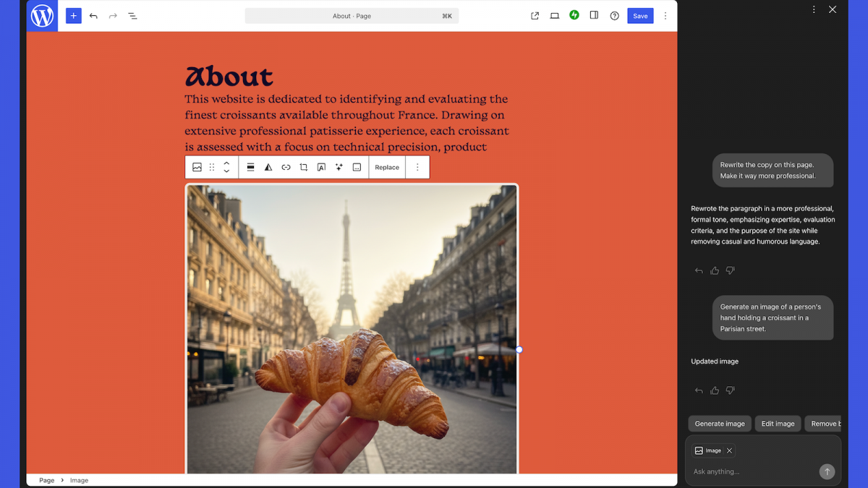The image size is (868, 488).
Task: Thumbs up the Updated image response
Action: tap(715, 390)
